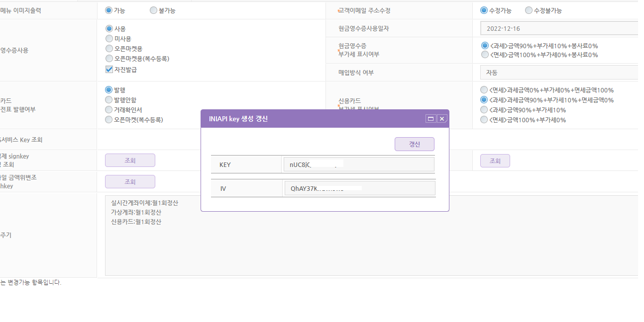Click inside the IV input field
This screenshot has height=322, width=644.
tap(358, 187)
